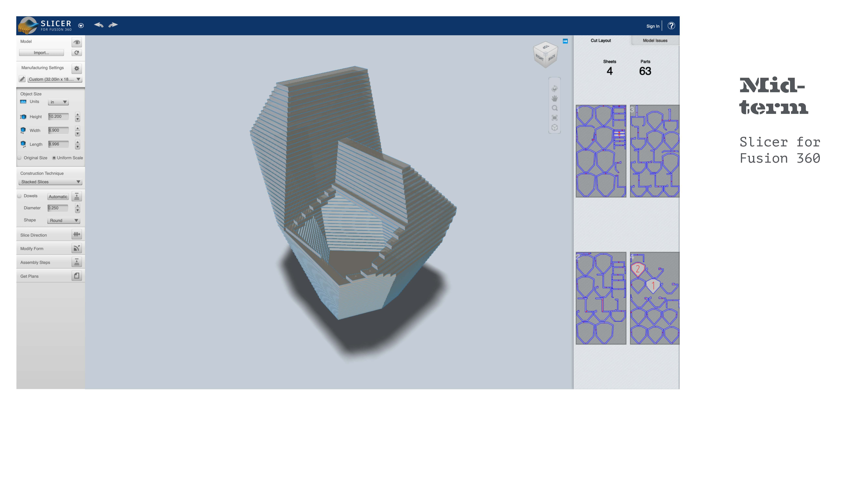This screenshot has height=488, width=868.
Task: Open the Units dropdown
Action: point(58,102)
